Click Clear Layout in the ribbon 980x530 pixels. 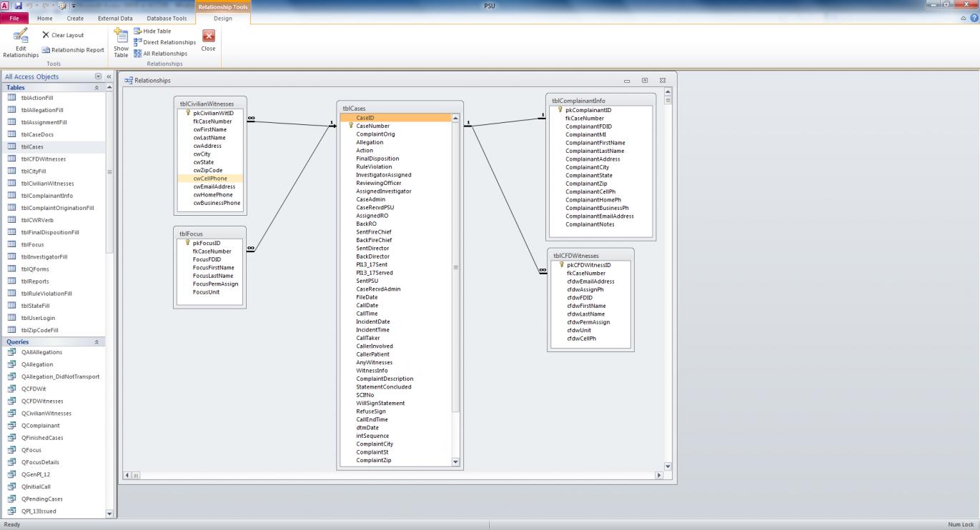(63, 35)
